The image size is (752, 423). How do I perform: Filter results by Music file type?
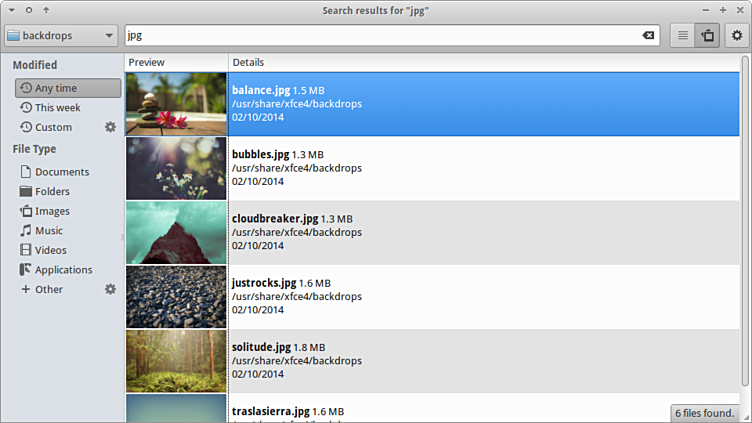(x=48, y=231)
